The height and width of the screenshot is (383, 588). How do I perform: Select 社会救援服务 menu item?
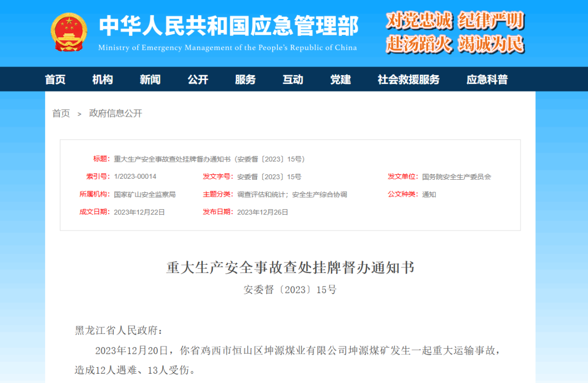click(x=408, y=80)
